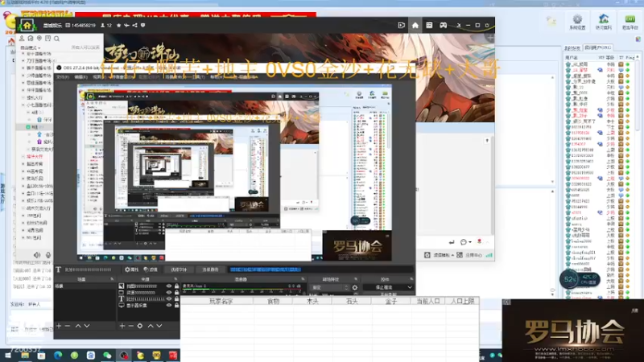644x362 pixels.
Task: Click the airplane icon in YY title bar
Action: 126,26
